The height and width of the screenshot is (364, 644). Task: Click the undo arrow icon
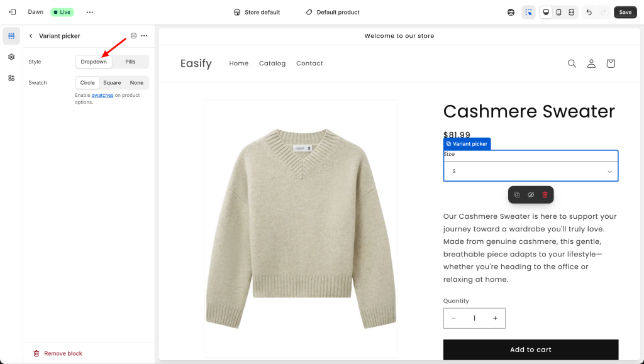pos(589,12)
